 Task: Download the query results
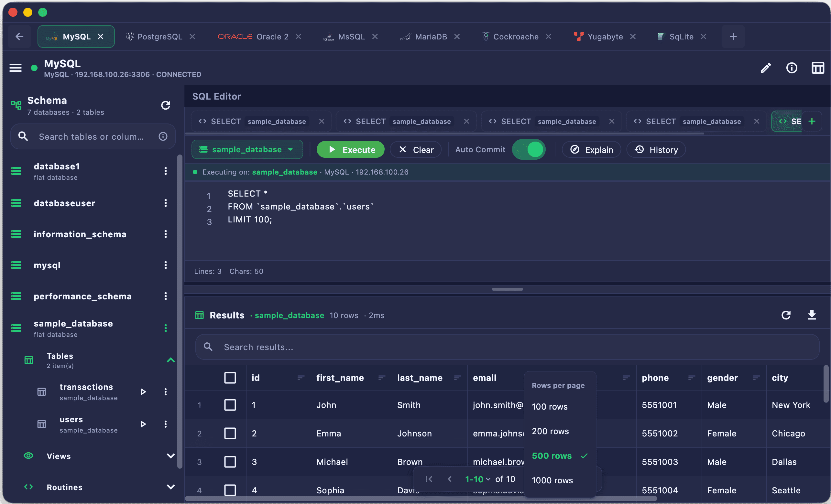pos(812,315)
